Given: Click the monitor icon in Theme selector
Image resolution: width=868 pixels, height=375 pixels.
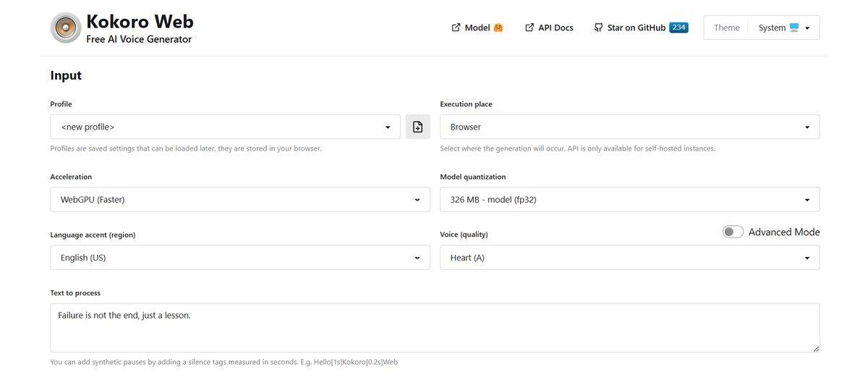Looking at the screenshot, I should tap(794, 28).
